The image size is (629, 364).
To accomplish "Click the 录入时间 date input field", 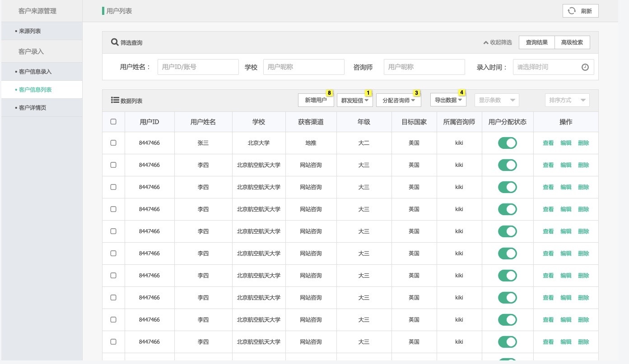I will pos(554,67).
